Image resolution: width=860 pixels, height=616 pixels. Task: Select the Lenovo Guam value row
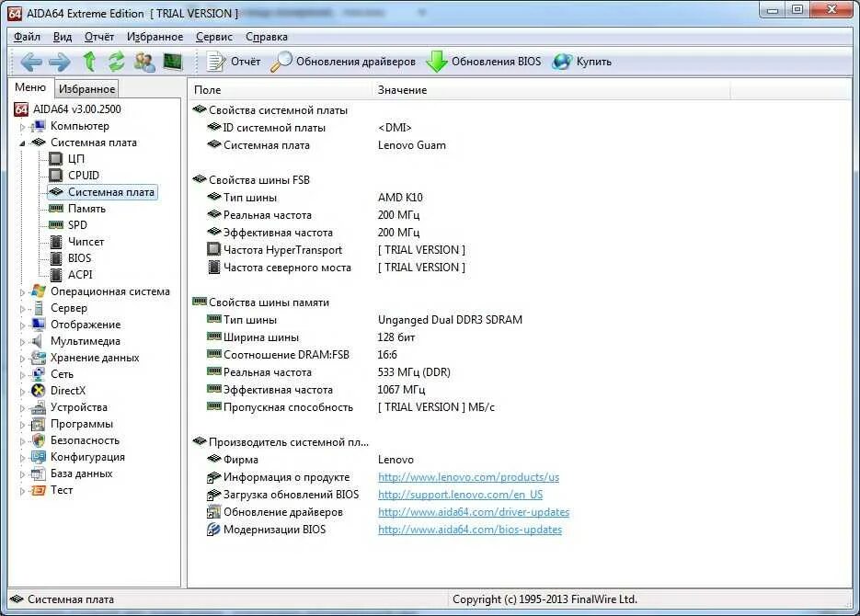[411, 145]
